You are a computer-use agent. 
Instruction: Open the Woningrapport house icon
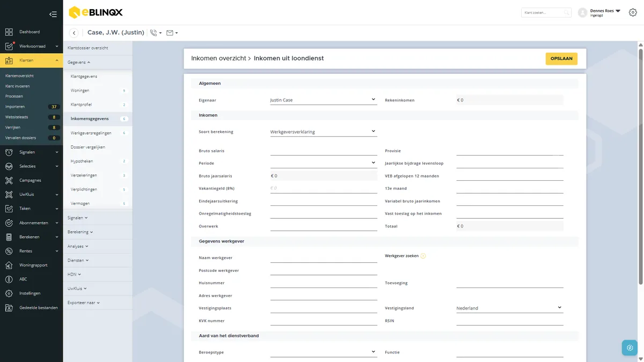point(9,265)
